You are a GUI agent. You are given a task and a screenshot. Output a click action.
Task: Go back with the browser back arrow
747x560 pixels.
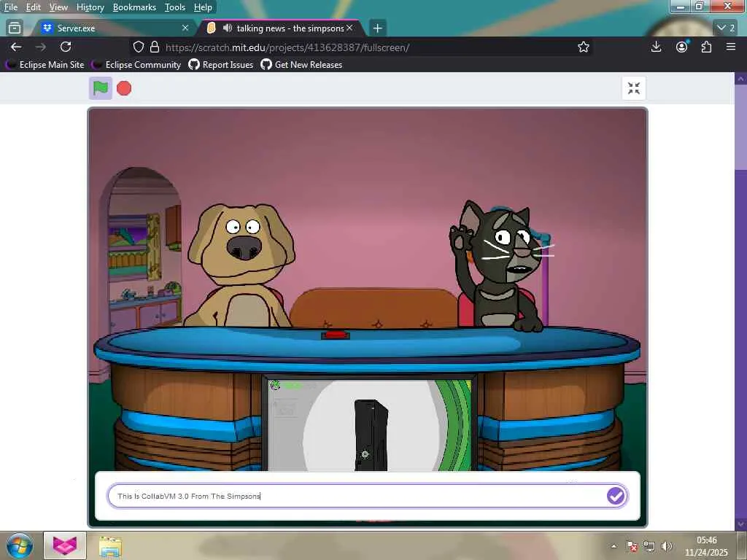point(16,47)
